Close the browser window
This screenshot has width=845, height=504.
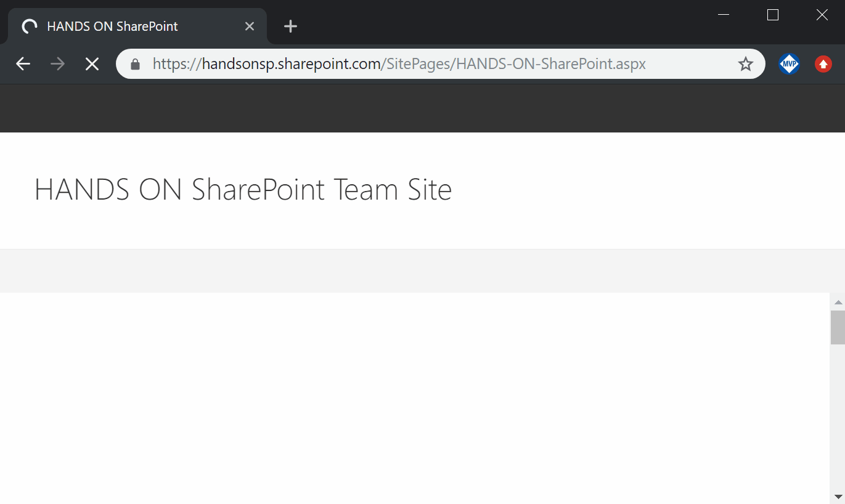coord(822,15)
